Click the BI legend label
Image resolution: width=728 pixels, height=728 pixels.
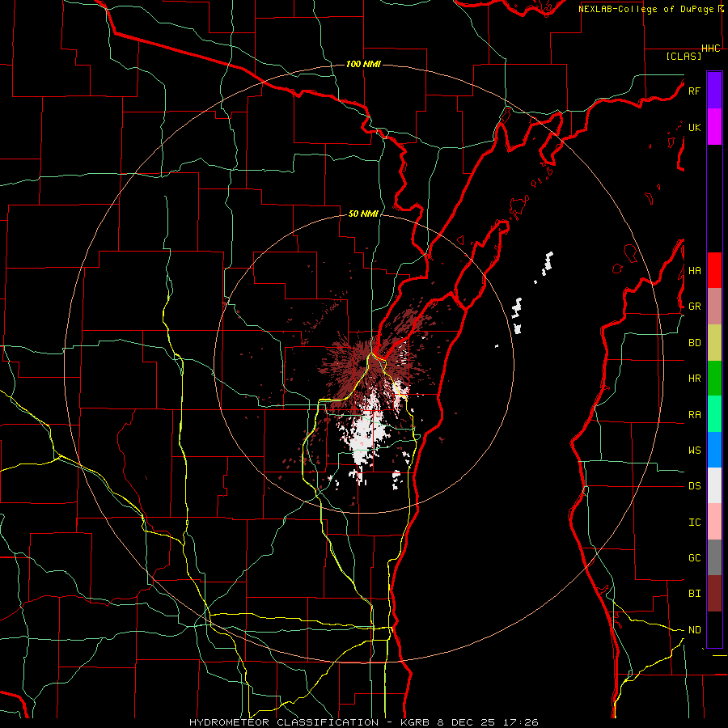694,594
